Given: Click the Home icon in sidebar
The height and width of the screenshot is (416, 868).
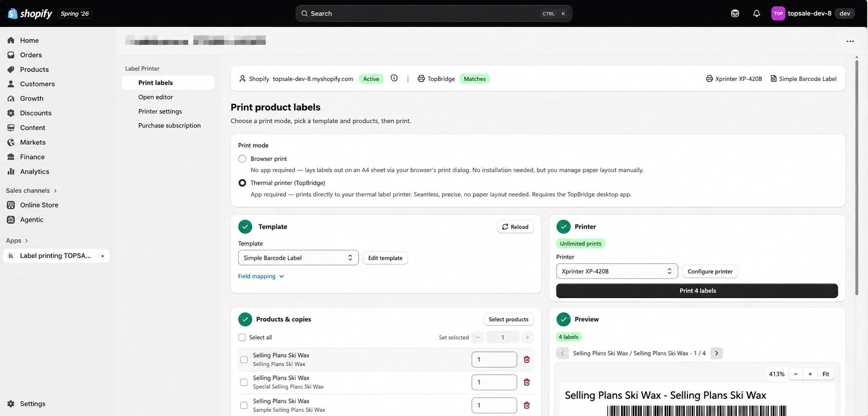Looking at the screenshot, I should pyautogui.click(x=11, y=40).
